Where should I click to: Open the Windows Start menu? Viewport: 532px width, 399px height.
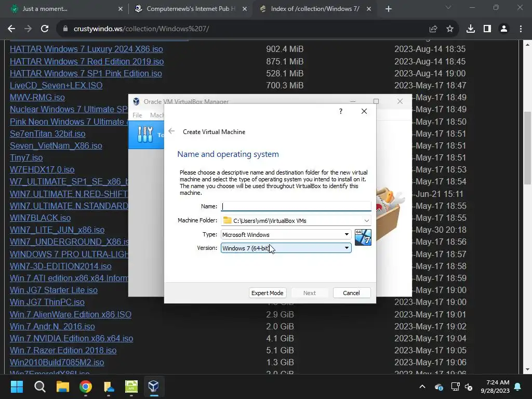click(x=17, y=387)
